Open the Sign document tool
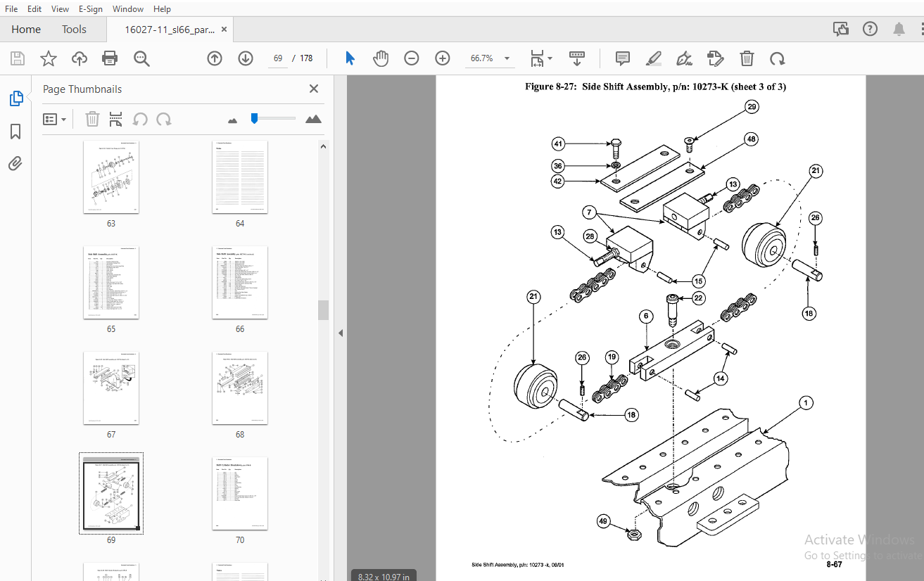 (x=684, y=58)
